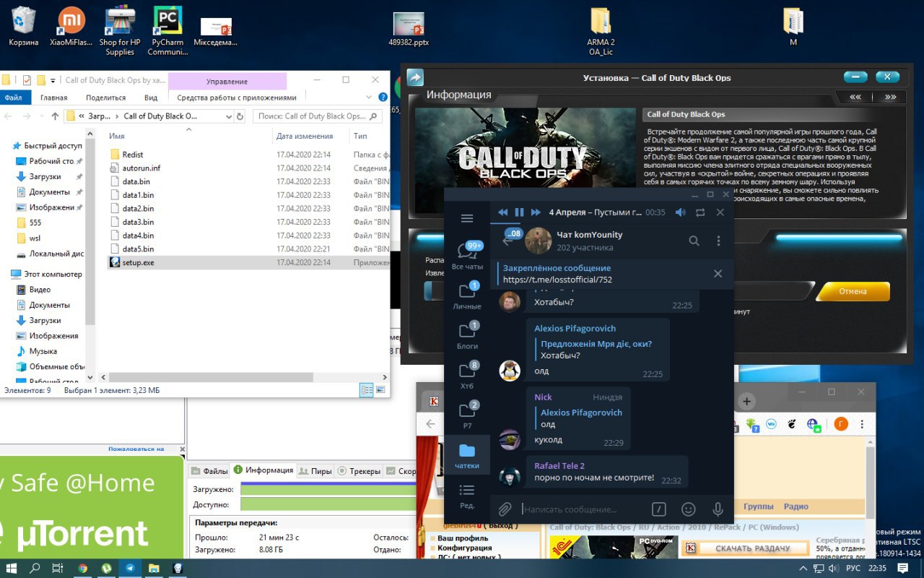
Task: Toggle repeat in Telegram audio player
Action: 700,212
